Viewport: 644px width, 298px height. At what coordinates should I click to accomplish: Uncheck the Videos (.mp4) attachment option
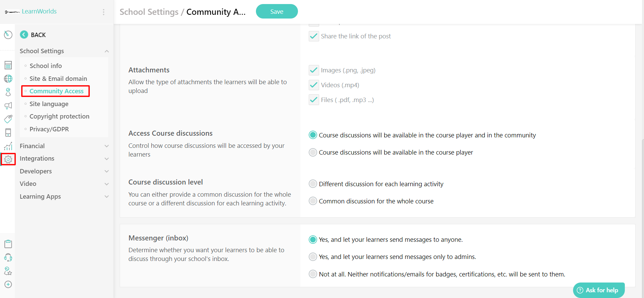(313, 85)
